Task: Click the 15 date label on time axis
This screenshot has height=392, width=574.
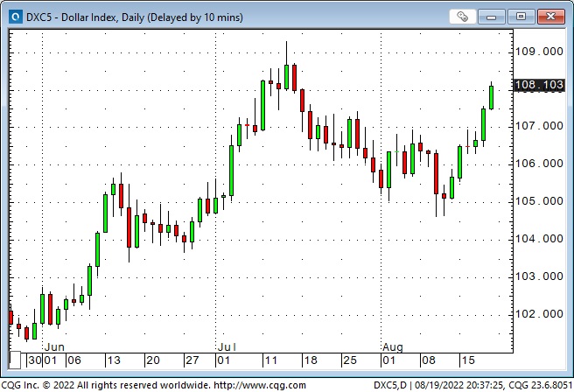Action: click(x=468, y=360)
